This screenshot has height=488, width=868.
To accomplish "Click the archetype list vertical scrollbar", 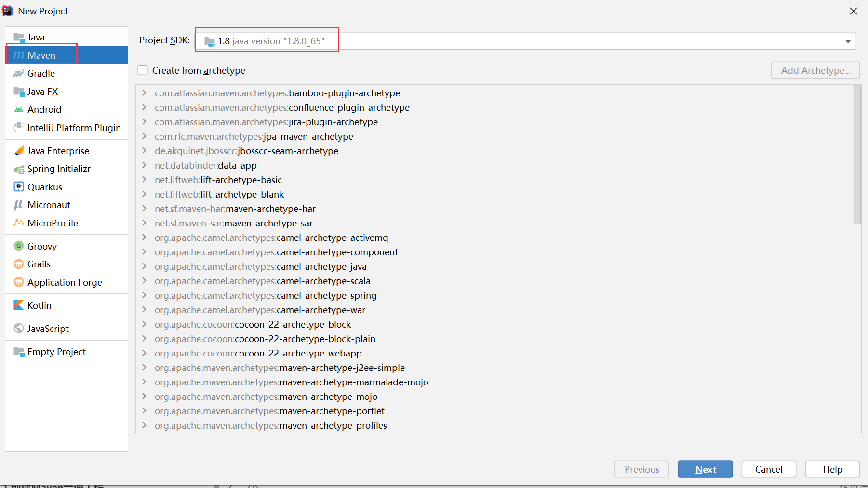I will click(x=857, y=155).
